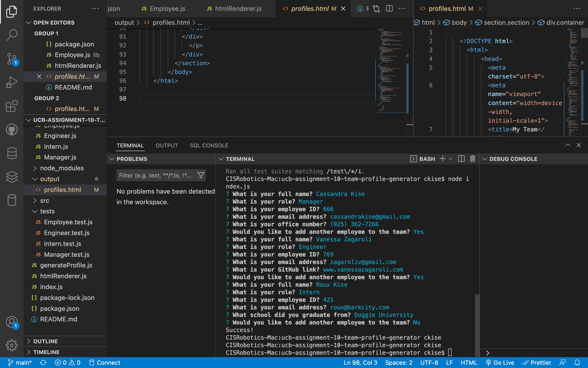Select the OUTPUT panel tab
588x368 pixels.
pyautogui.click(x=167, y=146)
